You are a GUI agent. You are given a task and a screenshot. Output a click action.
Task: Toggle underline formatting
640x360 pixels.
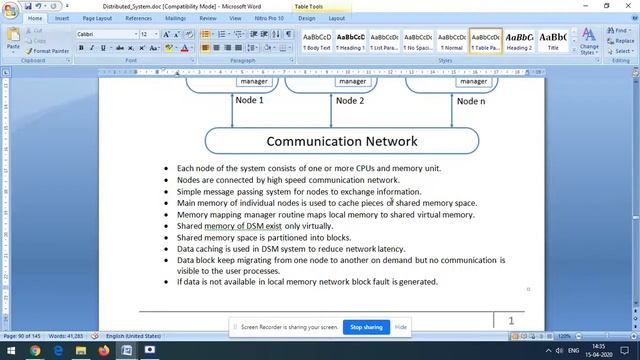coord(103,48)
